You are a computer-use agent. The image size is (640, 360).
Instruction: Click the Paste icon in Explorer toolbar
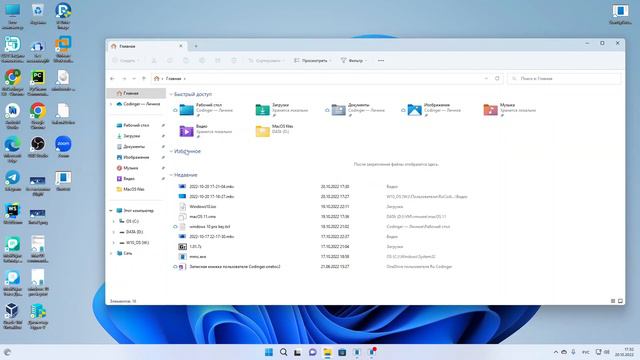point(186,60)
